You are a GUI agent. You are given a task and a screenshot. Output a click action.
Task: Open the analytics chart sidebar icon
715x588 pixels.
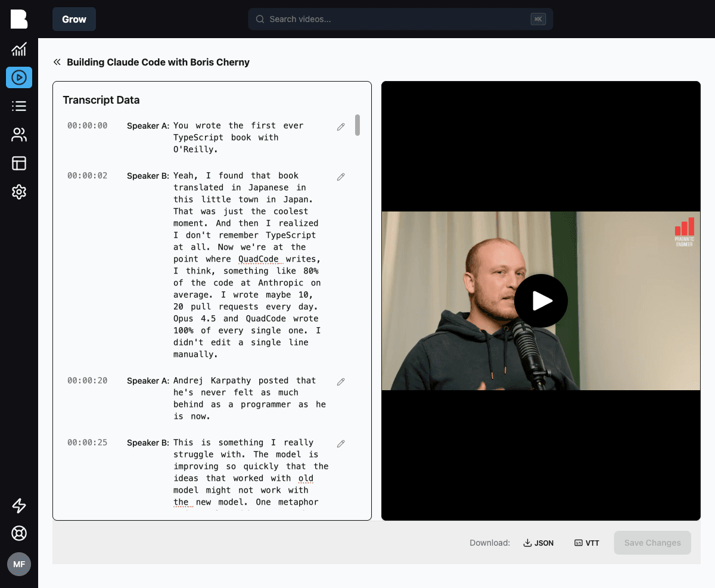pos(19,49)
